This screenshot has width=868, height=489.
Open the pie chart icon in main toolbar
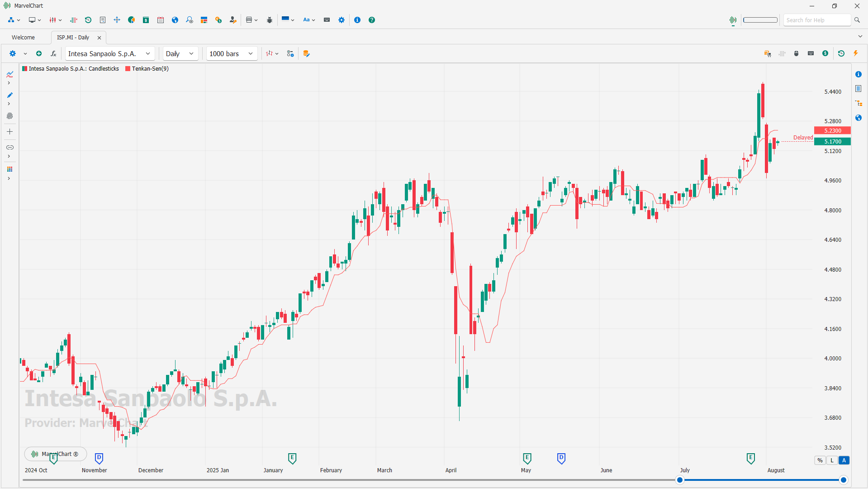tap(132, 20)
